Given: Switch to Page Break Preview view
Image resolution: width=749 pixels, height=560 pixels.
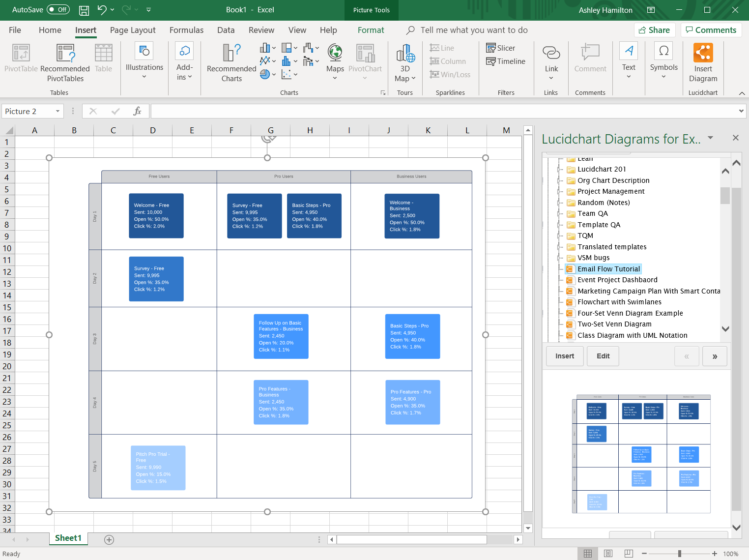Looking at the screenshot, I should click(x=628, y=554).
